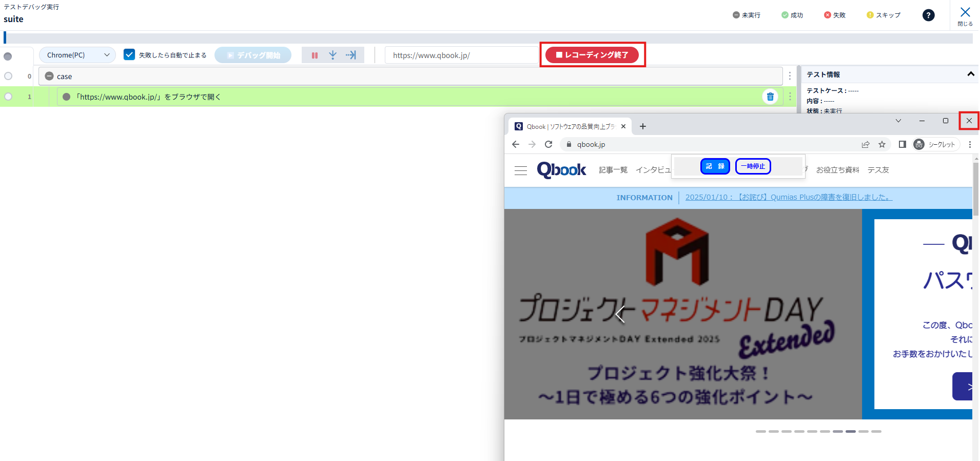Close the test debug panel with X
This screenshot has width=980, height=461.
[x=965, y=15]
